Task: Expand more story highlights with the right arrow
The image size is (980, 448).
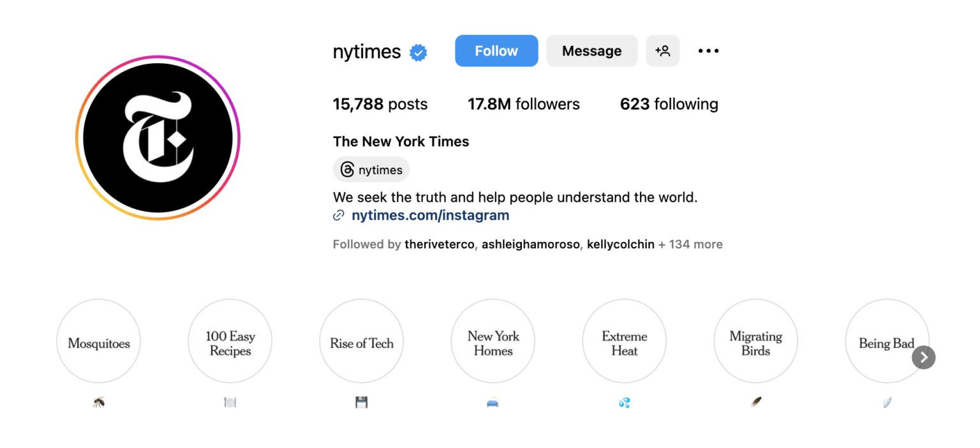Action: point(923,357)
